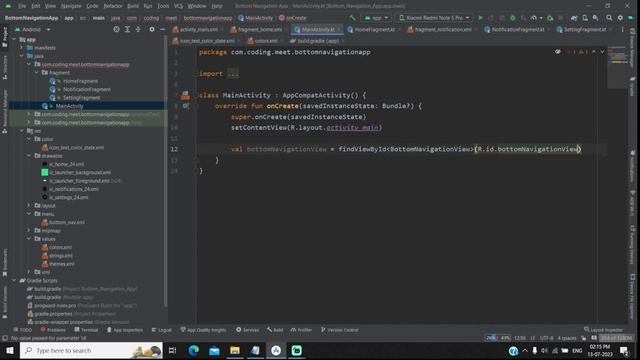
Task: Open File Explorer from the taskbar
Action: click(235, 350)
